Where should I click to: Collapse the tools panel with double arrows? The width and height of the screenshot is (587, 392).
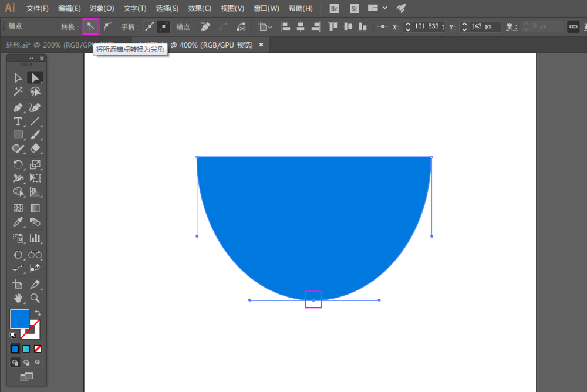[32, 59]
